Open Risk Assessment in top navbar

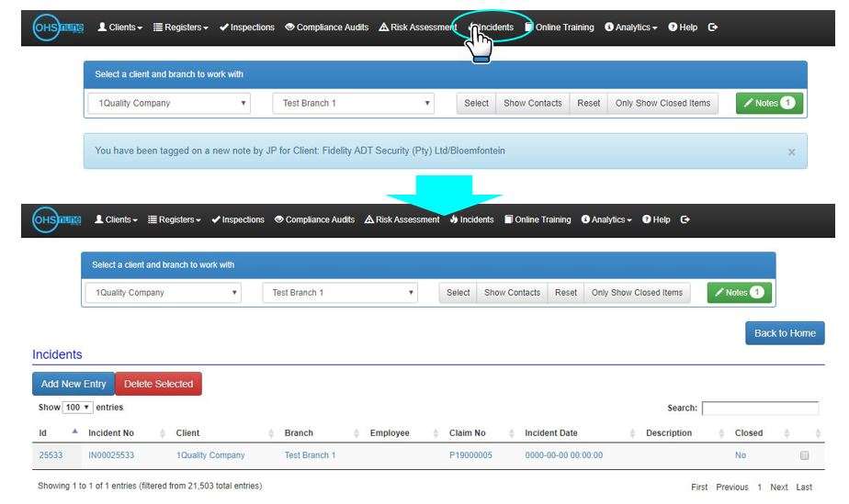point(417,27)
